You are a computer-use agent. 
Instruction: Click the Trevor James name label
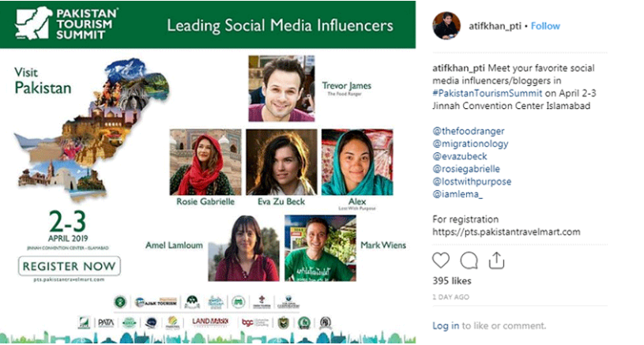[x=346, y=86]
